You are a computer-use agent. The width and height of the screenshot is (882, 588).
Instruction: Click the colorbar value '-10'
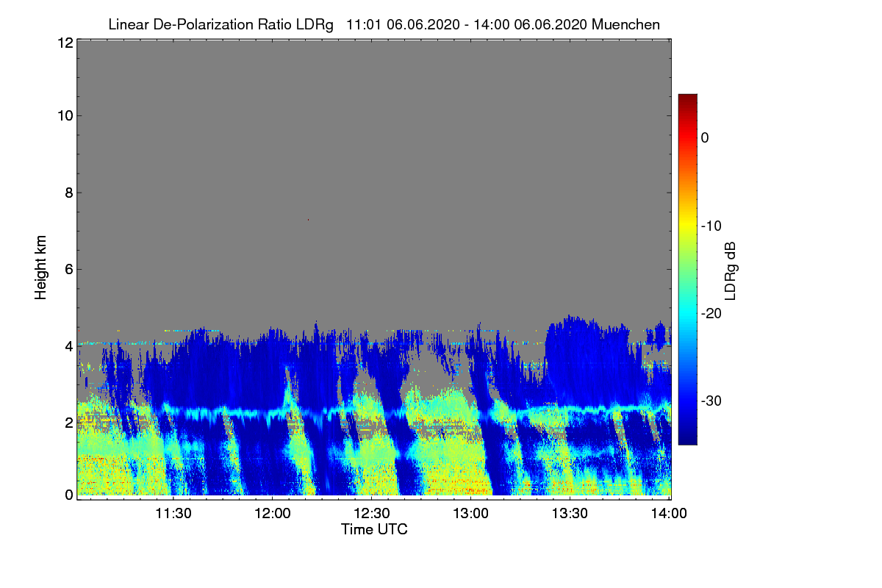click(x=711, y=226)
